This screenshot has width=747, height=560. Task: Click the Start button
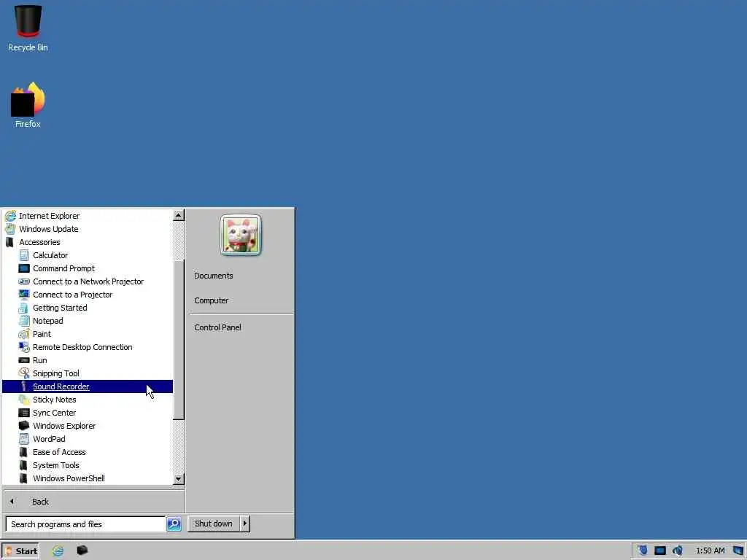(x=20, y=551)
